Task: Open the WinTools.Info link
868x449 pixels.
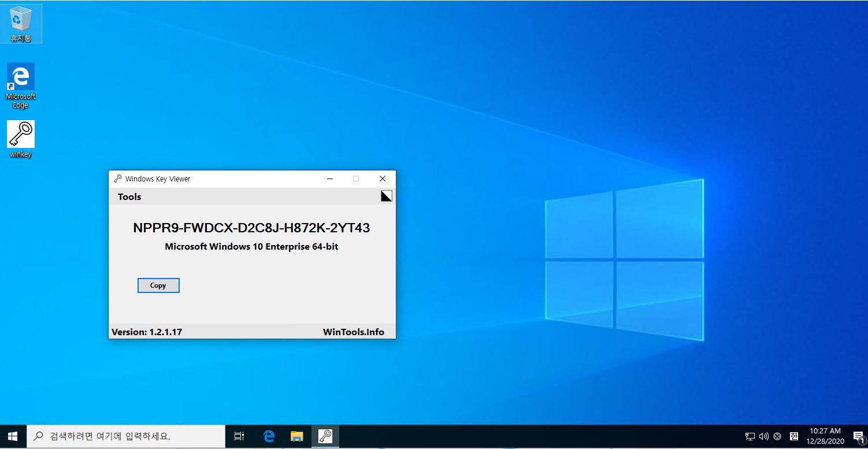Action: click(x=354, y=332)
